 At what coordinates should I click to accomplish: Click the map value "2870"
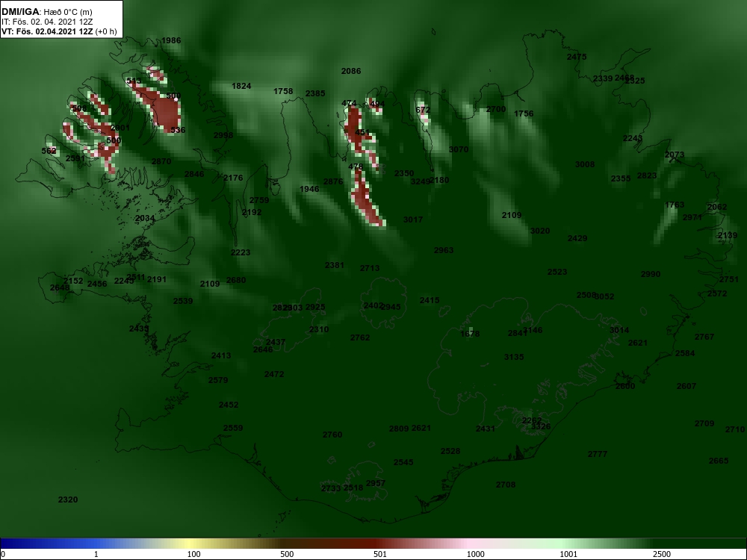pyautogui.click(x=161, y=161)
